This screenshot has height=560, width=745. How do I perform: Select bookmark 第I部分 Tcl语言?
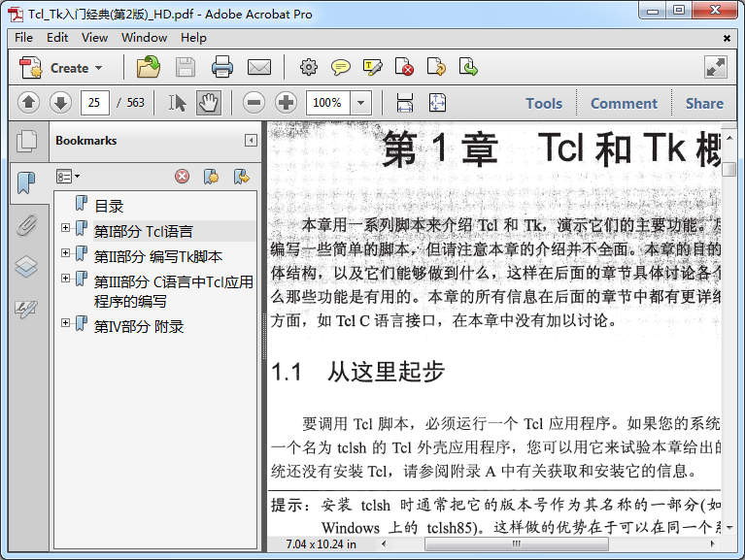(143, 231)
